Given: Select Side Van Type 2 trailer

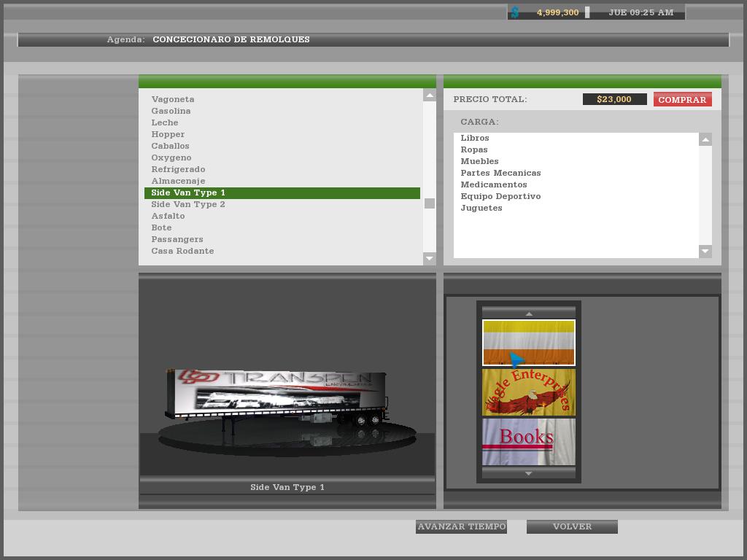Looking at the screenshot, I should click(188, 204).
